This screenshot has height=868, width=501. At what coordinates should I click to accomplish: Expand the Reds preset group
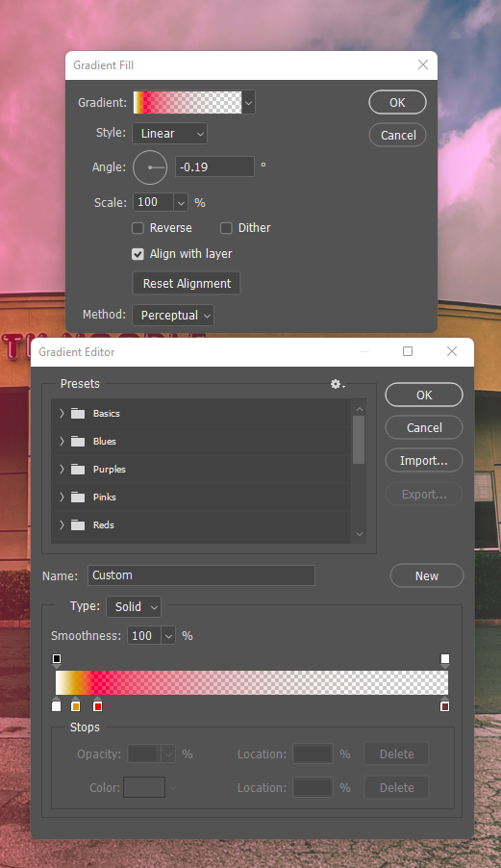coord(62,524)
